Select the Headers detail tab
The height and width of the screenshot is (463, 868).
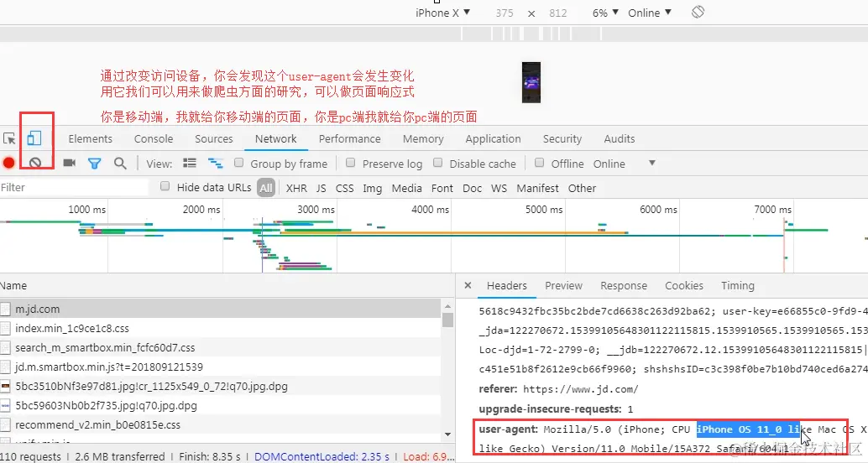[506, 285]
